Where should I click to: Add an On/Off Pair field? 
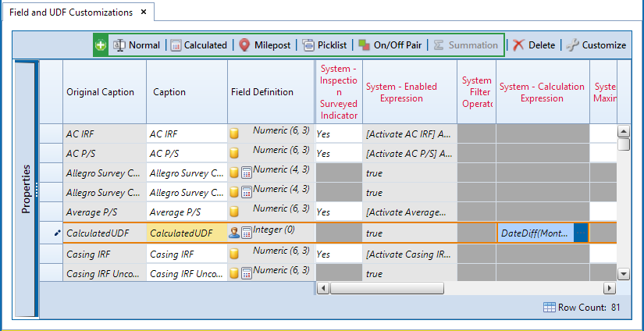click(x=390, y=45)
